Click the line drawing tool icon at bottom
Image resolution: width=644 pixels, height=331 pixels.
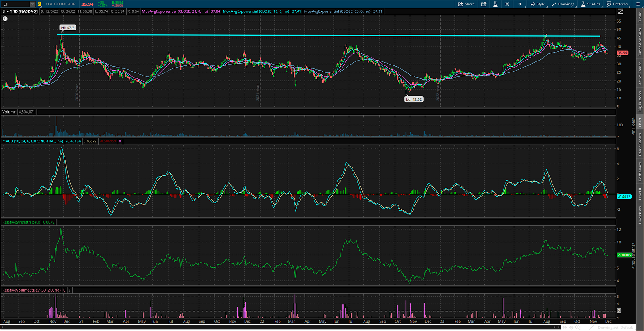coord(591,327)
